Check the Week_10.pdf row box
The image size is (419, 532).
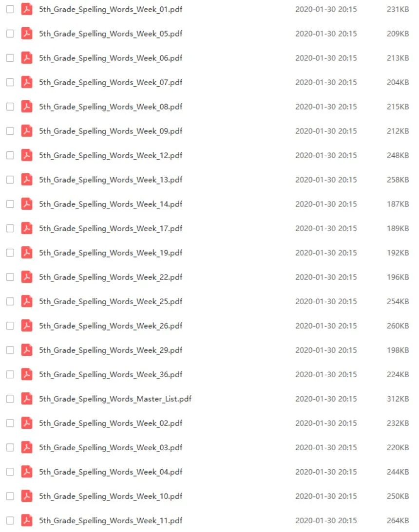pos(10,496)
